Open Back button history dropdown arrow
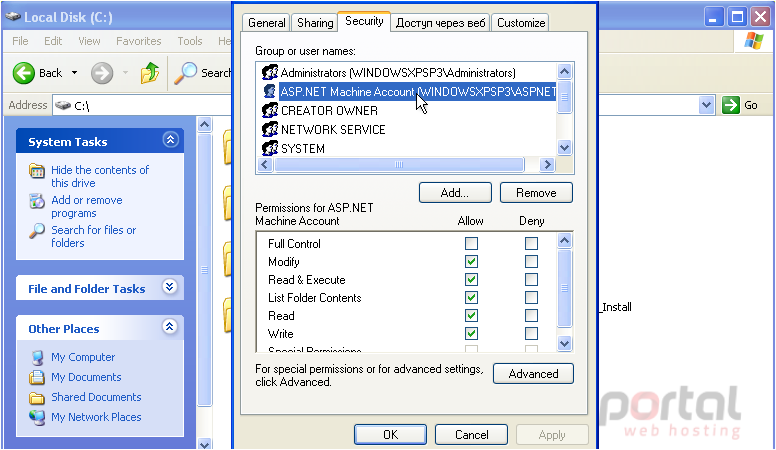Viewport: 776px width, 450px height. coord(74,73)
